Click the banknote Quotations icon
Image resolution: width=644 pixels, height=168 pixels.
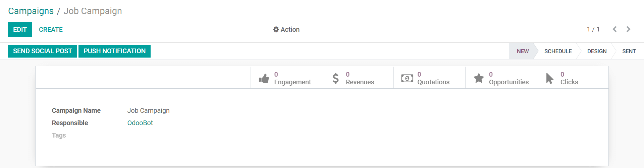coord(407,78)
